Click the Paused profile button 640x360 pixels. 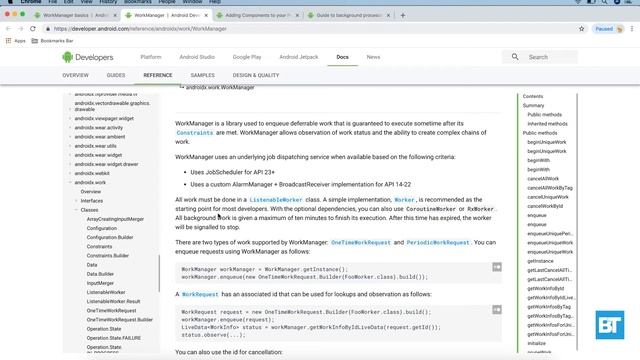pos(609,29)
